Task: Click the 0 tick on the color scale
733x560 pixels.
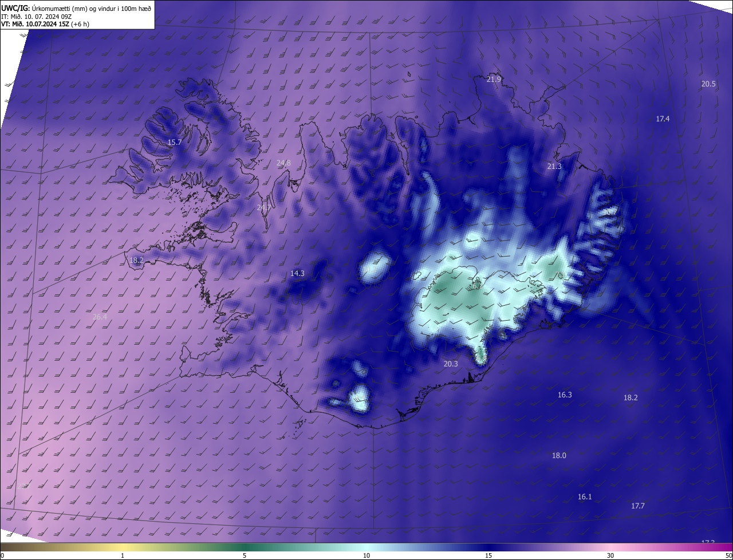Action: point(2,555)
